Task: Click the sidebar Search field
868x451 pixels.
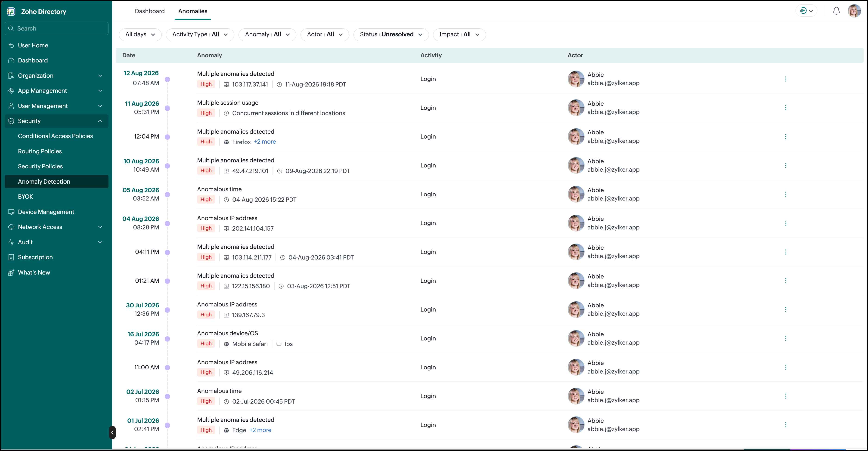Action: (56, 28)
